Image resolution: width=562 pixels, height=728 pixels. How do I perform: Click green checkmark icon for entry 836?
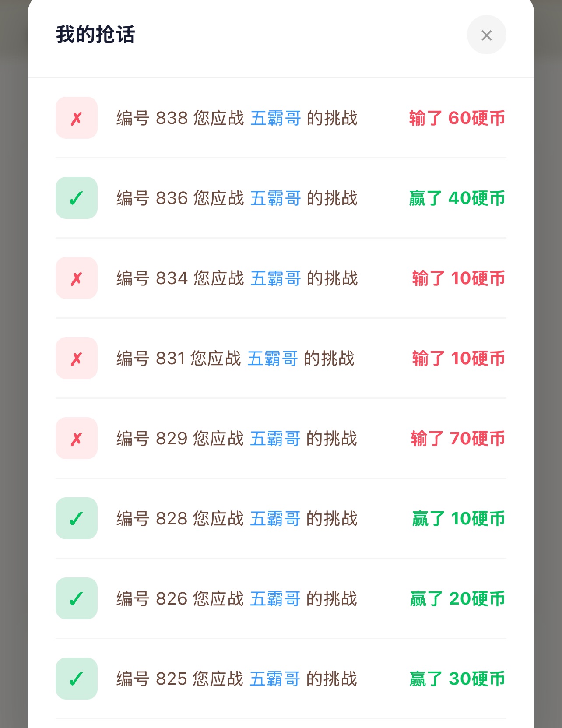[77, 198]
